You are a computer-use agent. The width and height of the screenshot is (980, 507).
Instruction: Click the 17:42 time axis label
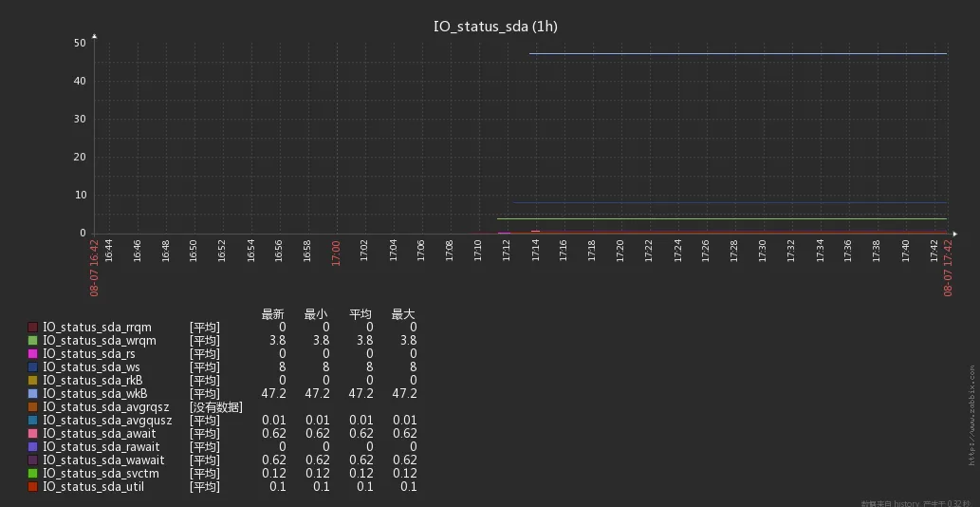(934, 250)
